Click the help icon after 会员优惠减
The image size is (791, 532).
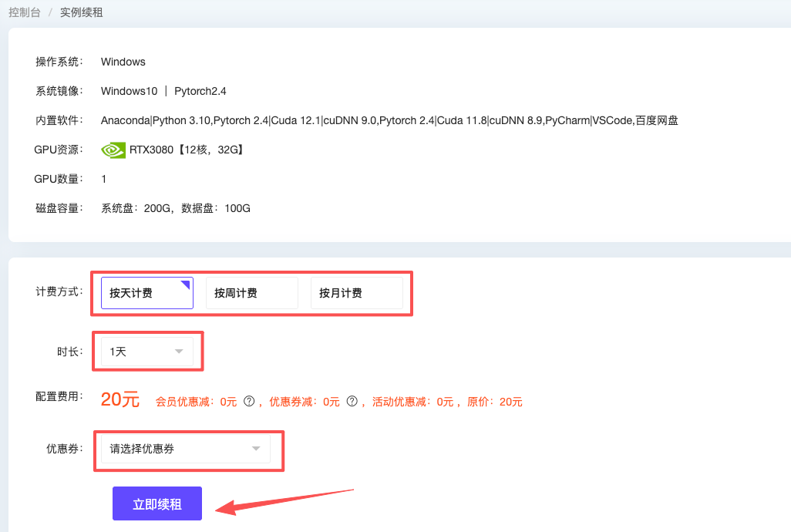pos(249,402)
